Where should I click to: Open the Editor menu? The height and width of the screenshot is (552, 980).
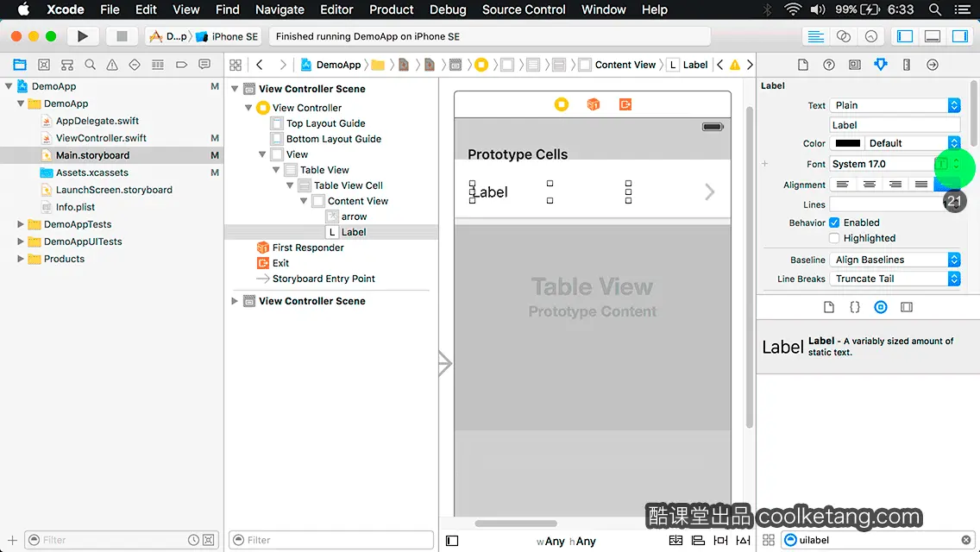click(336, 9)
